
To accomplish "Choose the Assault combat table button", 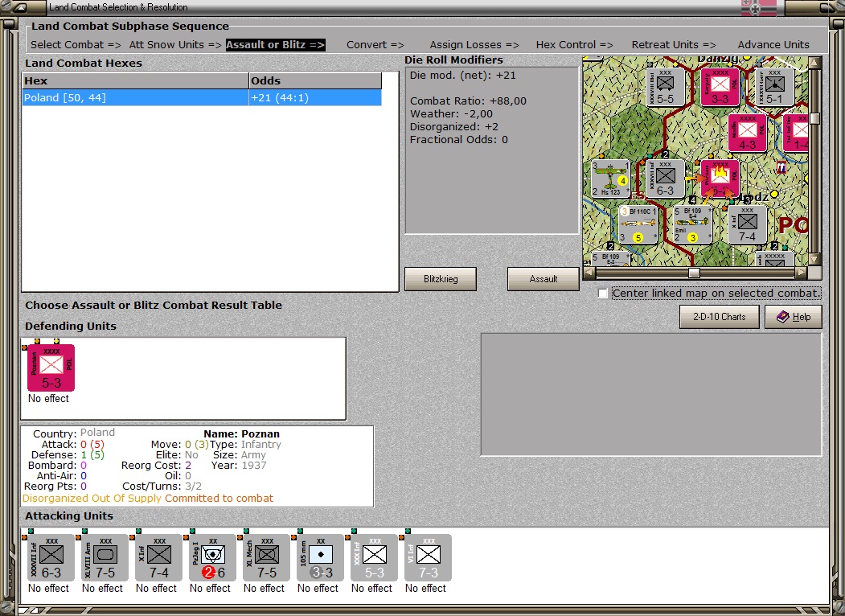I will [544, 279].
